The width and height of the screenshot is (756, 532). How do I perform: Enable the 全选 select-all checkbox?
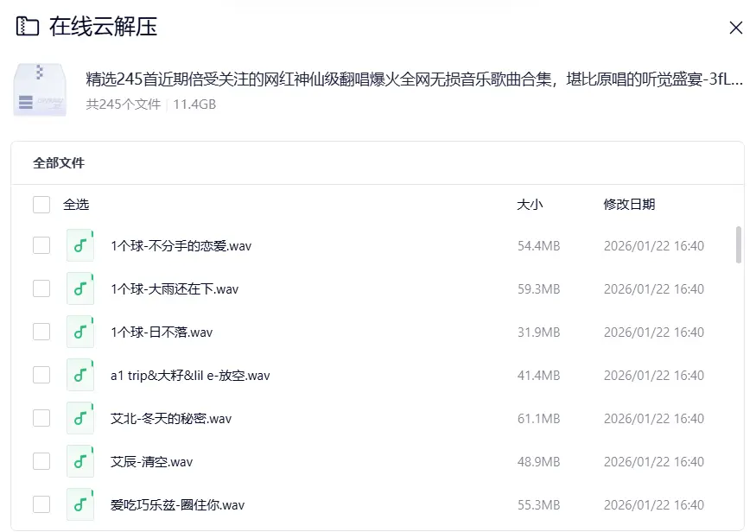[41, 204]
